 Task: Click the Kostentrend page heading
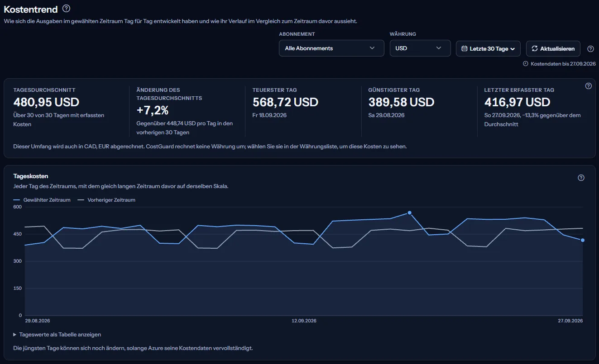[x=31, y=9]
